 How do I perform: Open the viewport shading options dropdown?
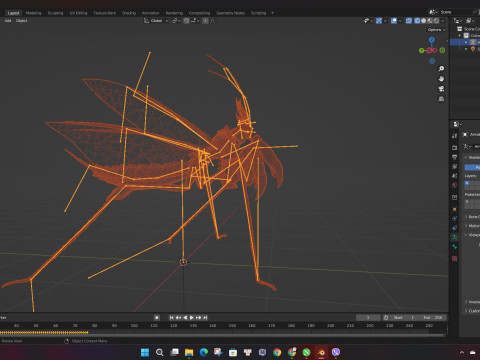pos(443,21)
